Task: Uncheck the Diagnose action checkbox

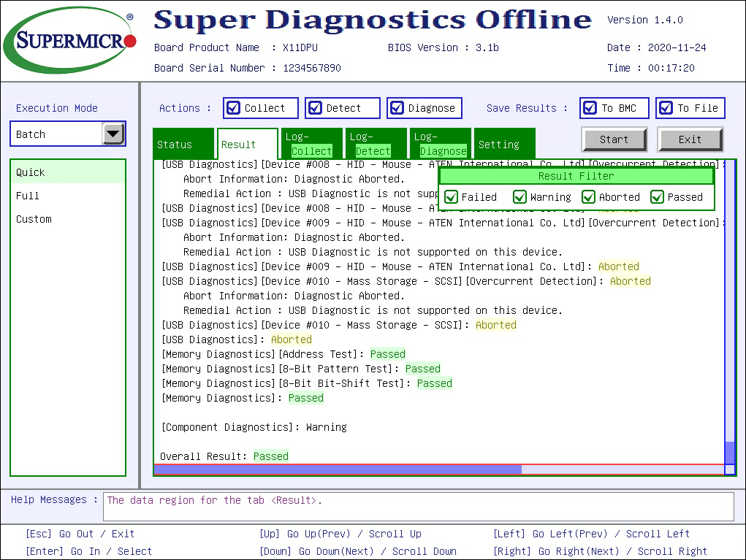Action: pos(397,108)
